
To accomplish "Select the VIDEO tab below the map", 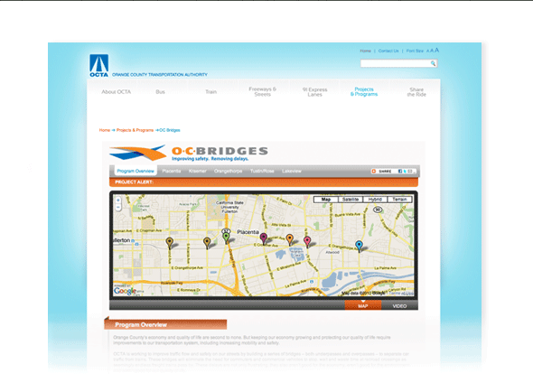I will coord(399,306).
